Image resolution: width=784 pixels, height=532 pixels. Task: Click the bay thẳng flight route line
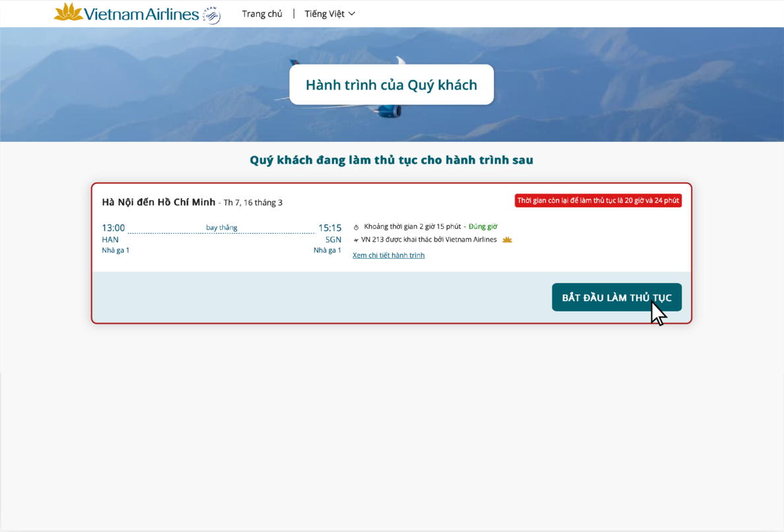tap(220, 227)
